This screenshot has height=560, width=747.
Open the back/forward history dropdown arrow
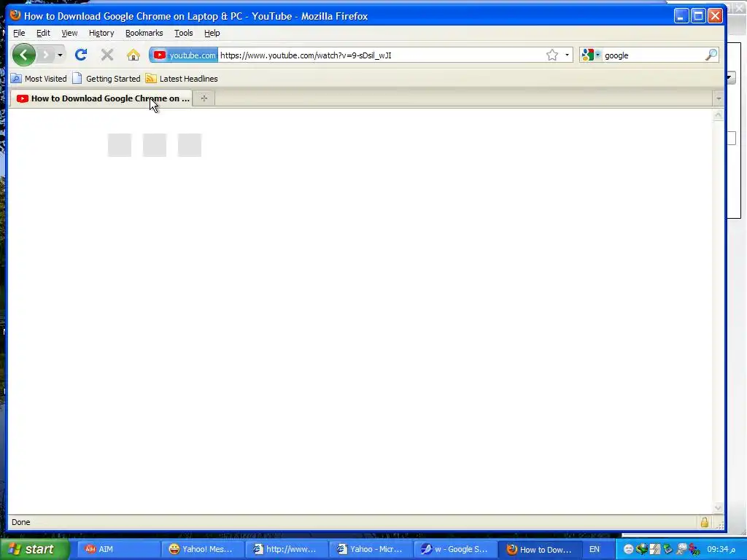60,55
